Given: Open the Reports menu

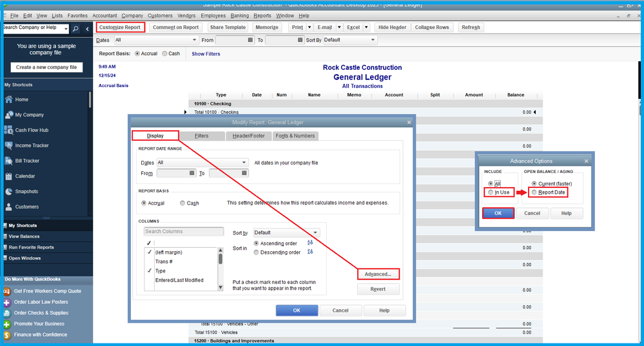Looking at the screenshot, I should (x=262, y=15).
